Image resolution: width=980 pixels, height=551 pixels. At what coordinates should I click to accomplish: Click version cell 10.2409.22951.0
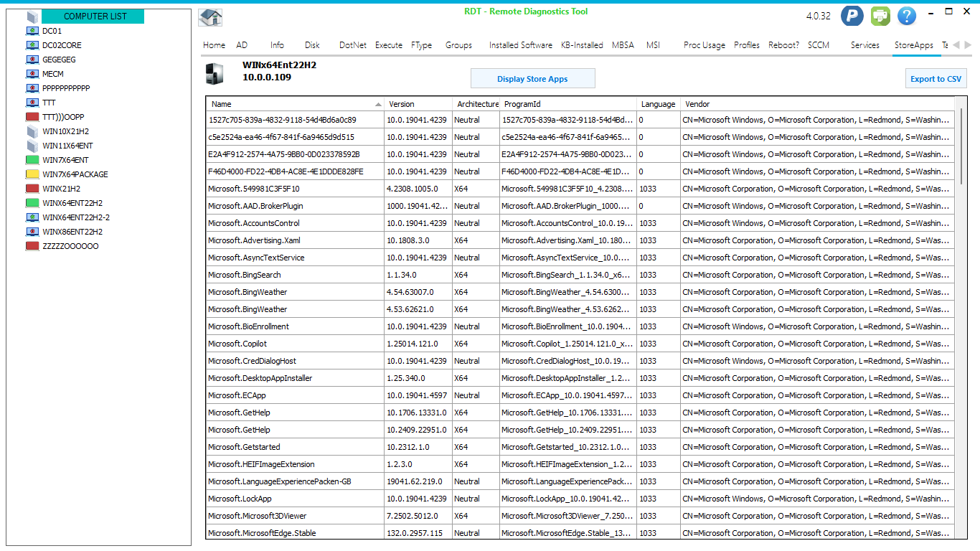click(417, 430)
